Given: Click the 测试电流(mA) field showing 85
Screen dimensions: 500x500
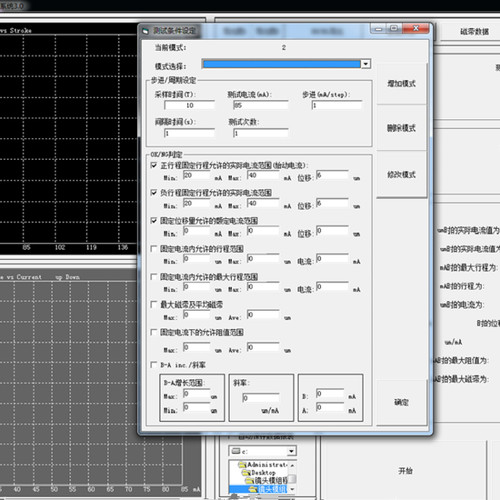Looking at the screenshot, I should pyautogui.click(x=261, y=105).
